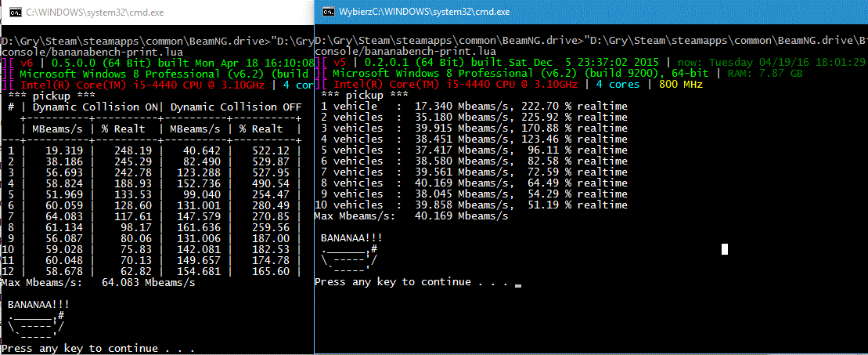Click '59.028' in row 10 of left table

tap(64, 249)
